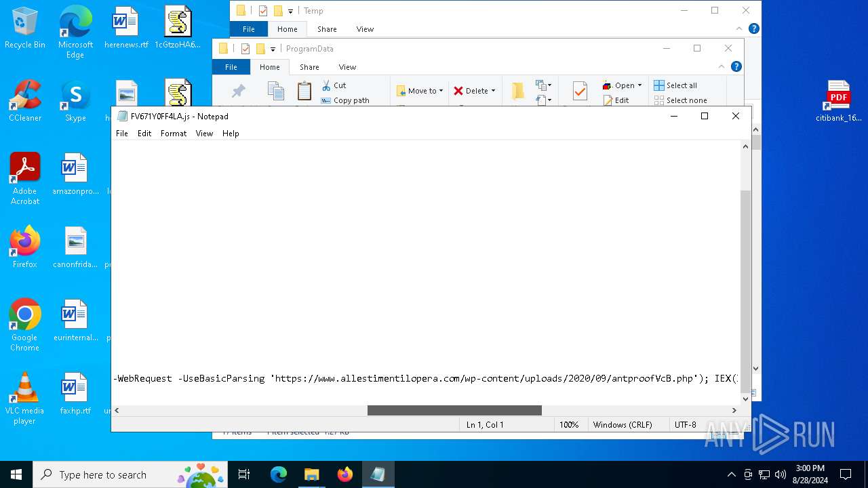
Task: Open the notification center icon
Action: 846,474
